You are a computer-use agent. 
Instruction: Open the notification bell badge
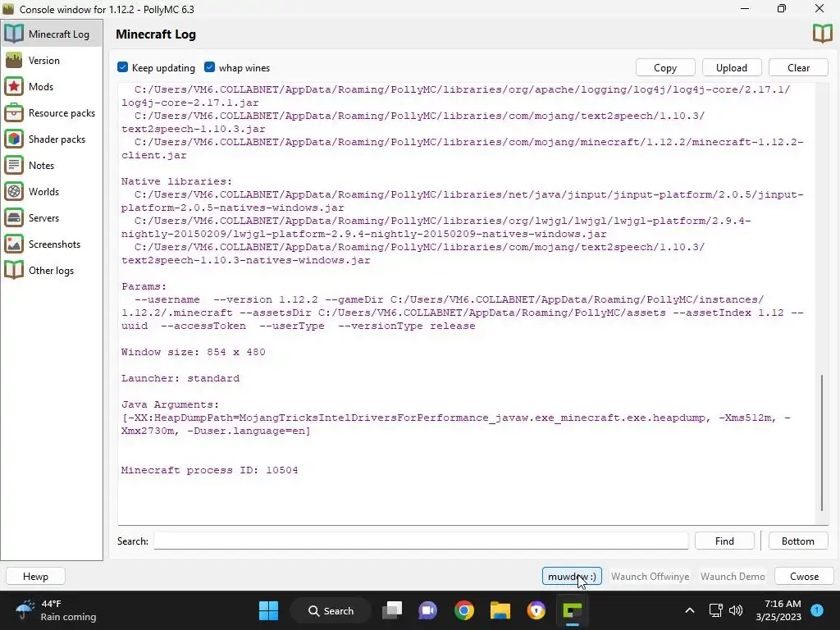click(x=817, y=609)
